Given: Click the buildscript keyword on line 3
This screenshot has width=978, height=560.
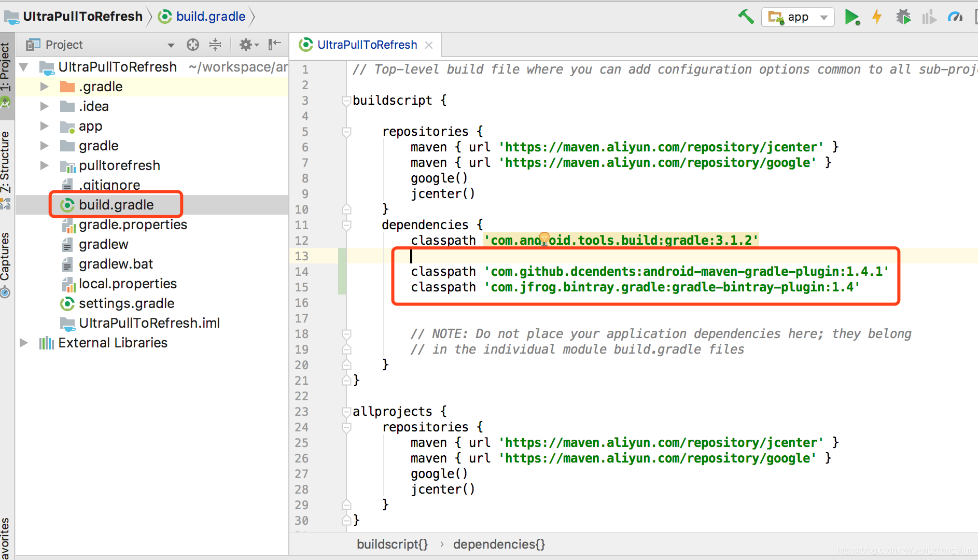Looking at the screenshot, I should point(392,101).
